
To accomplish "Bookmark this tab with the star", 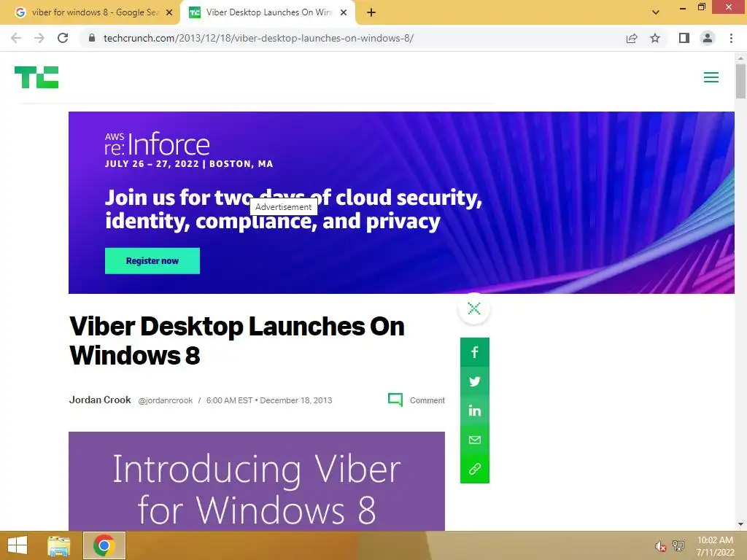I will [x=655, y=38].
